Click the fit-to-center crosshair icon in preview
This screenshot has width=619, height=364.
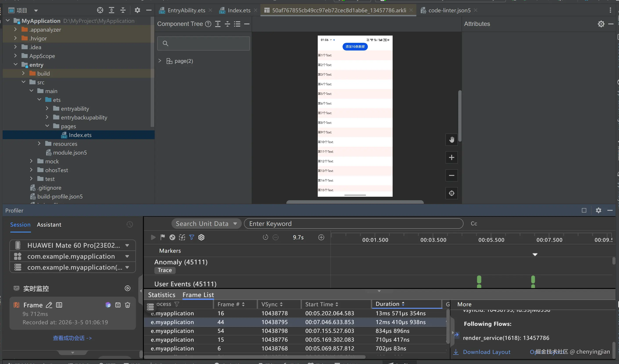click(451, 193)
